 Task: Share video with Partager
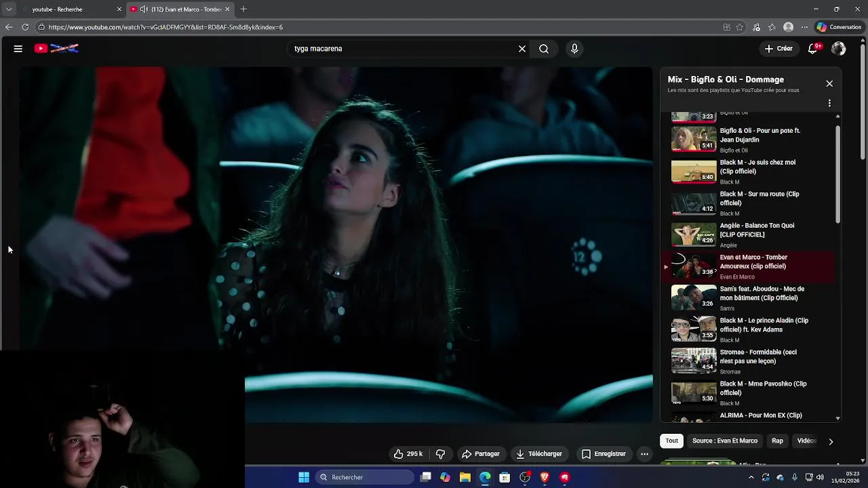point(480,454)
